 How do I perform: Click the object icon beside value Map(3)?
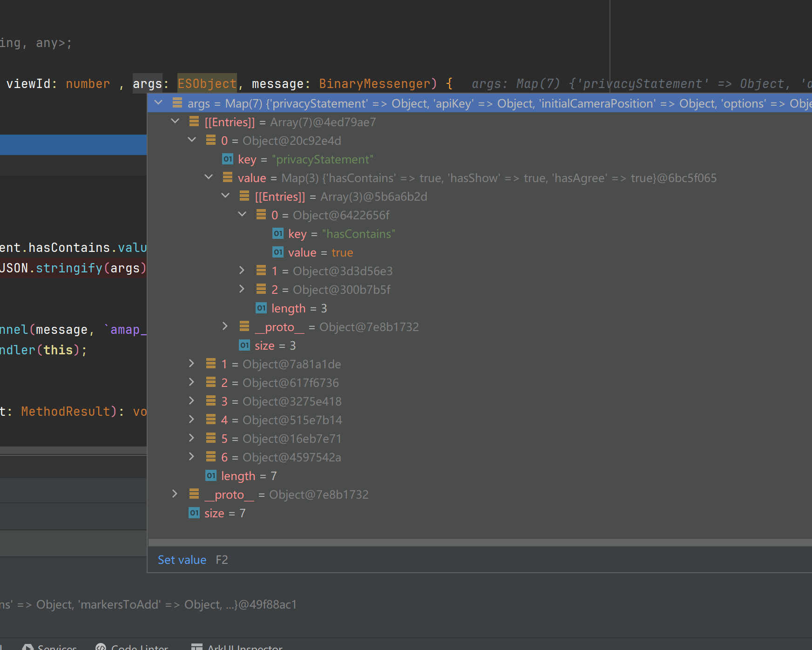point(228,177)
